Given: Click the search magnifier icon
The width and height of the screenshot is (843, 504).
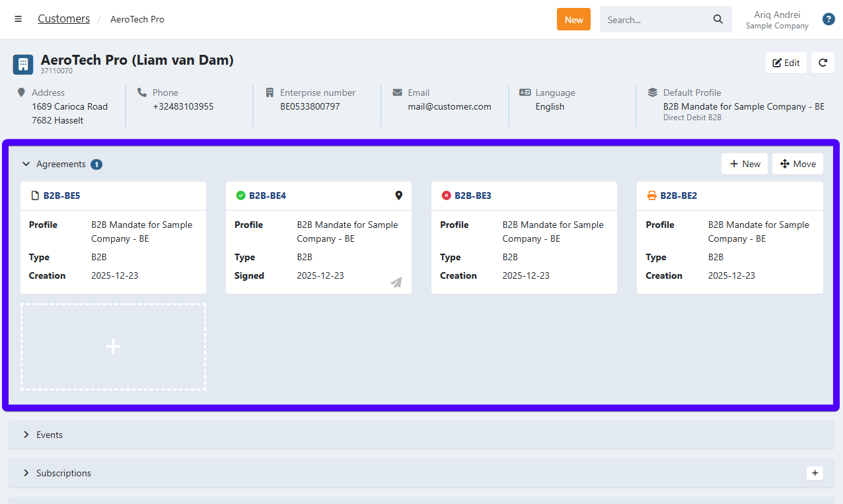Looking at the screenshot, I should tap(718, 19).
